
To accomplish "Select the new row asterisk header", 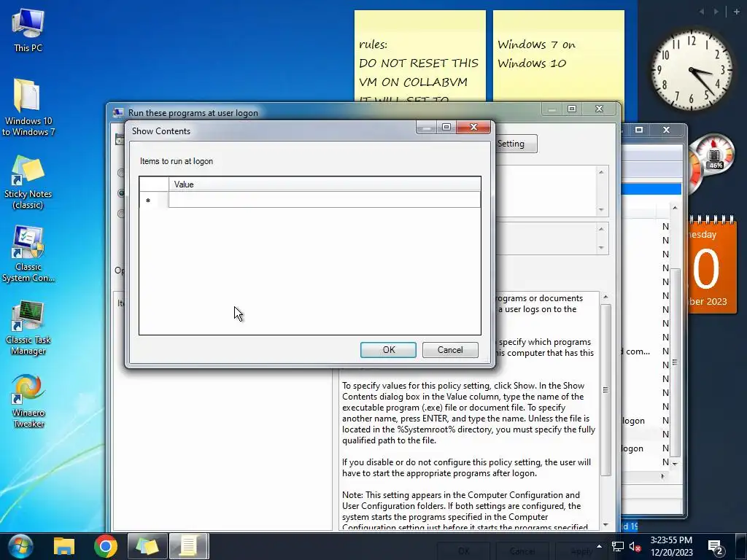I will (x=154, y=200).
